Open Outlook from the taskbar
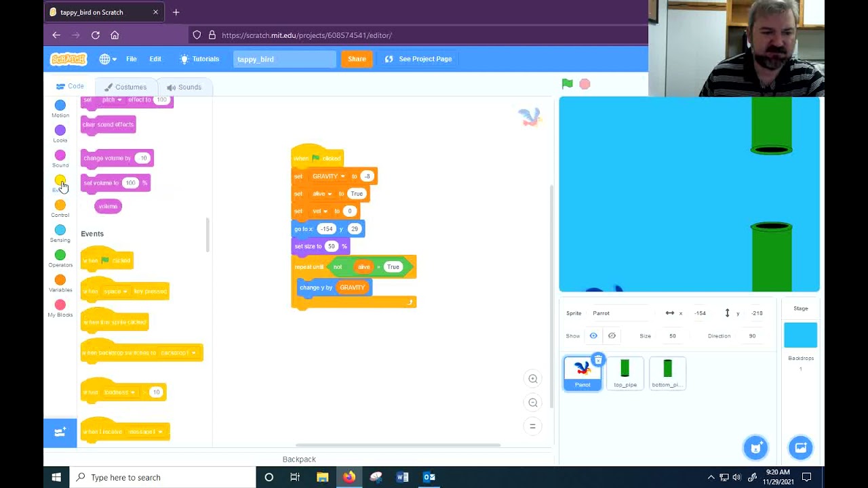868x488 pixels. click(x=429, y=477)
